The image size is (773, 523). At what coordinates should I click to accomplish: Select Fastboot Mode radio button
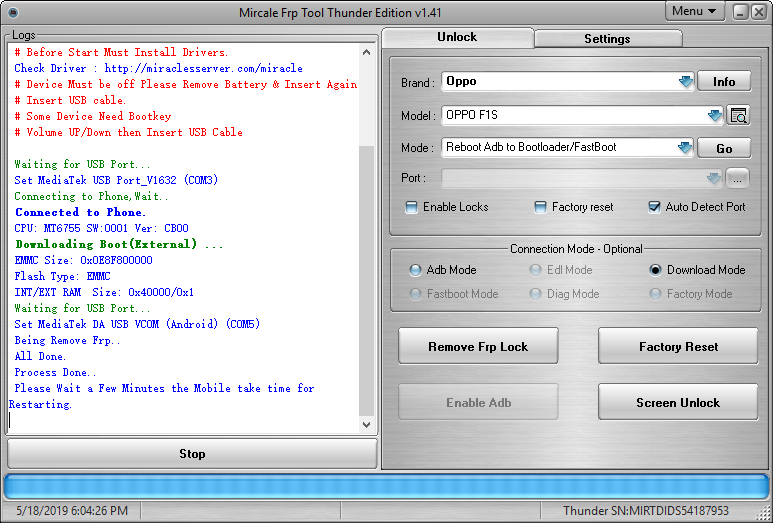point(415,294)
